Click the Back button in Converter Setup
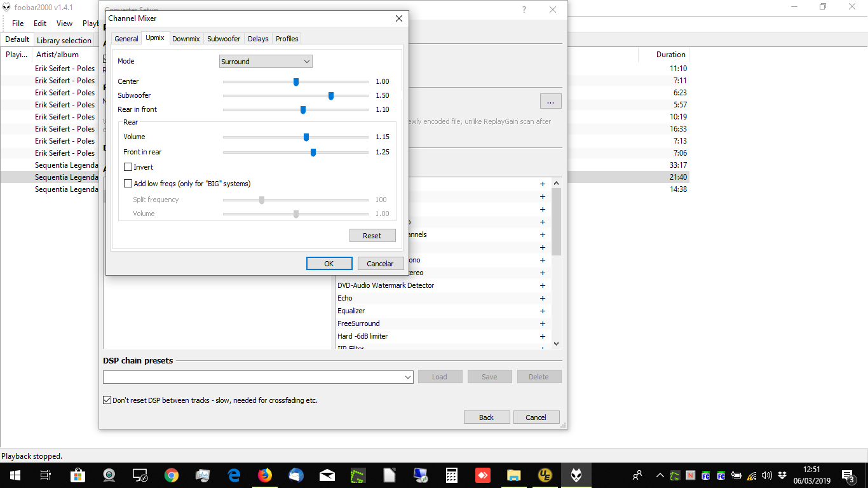This screenshot has height=488, width=868. click(x=487, y=417)
